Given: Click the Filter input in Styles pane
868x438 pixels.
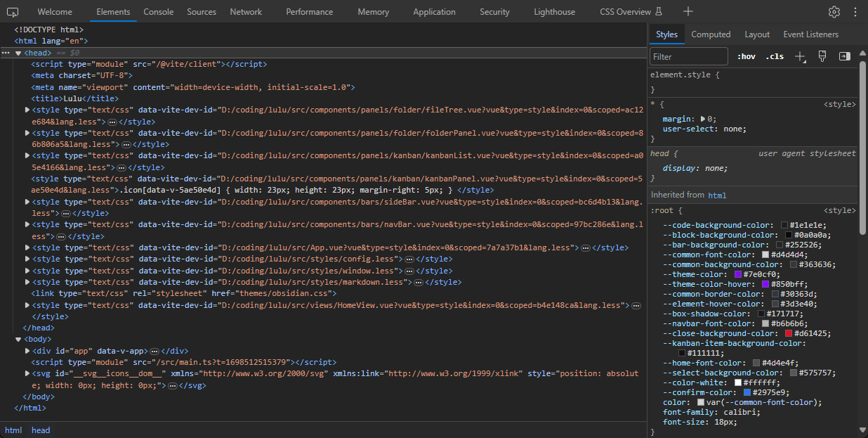Looking at the screenshot, I should coord(688,56).
